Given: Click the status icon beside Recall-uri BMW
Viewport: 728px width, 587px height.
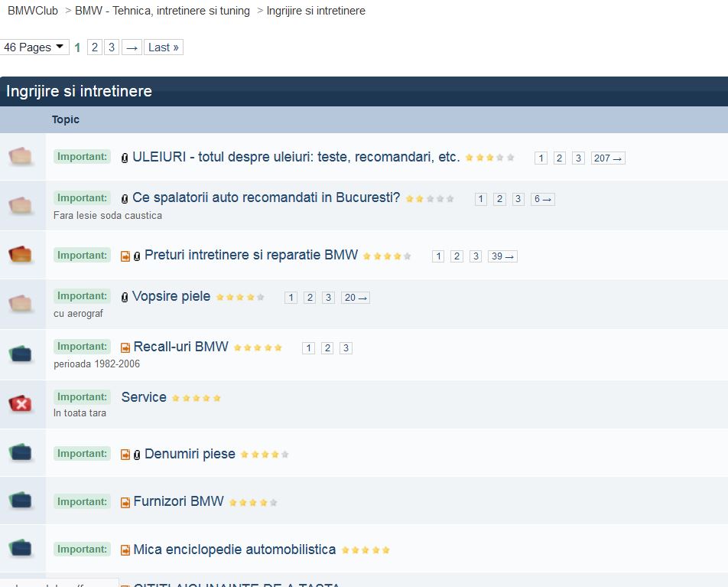Looking at the screenshot, I should (x=21, y=354).
